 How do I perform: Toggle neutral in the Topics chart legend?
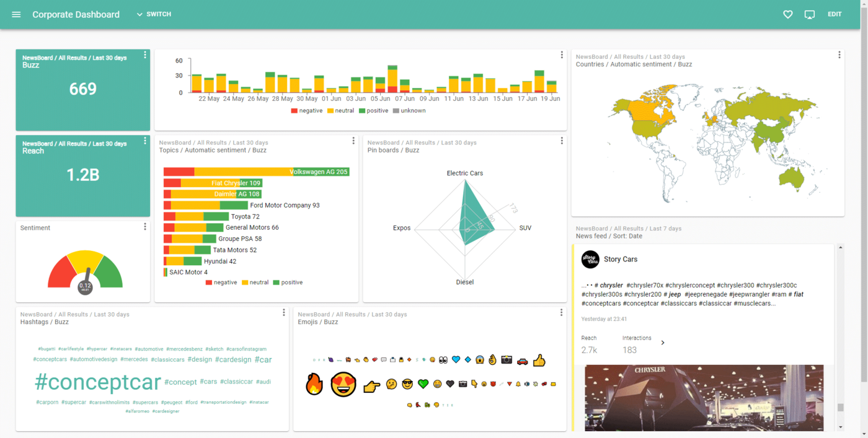pos(255,283)
